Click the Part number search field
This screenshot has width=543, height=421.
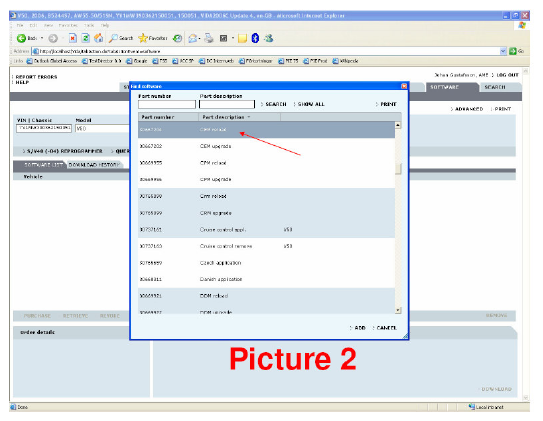[x=167, y=104]
